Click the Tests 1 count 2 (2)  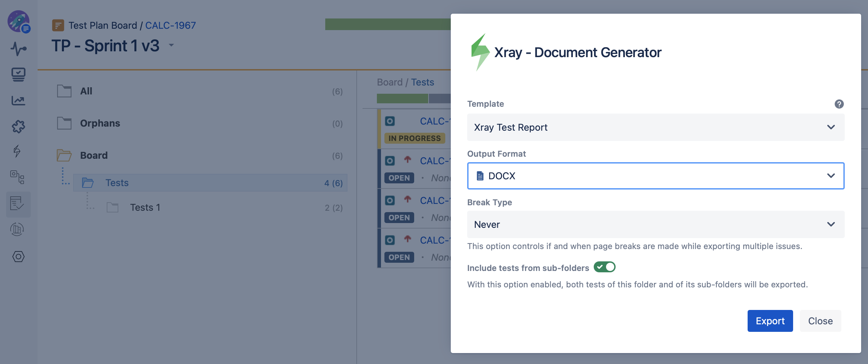click(x=333, y=208)
